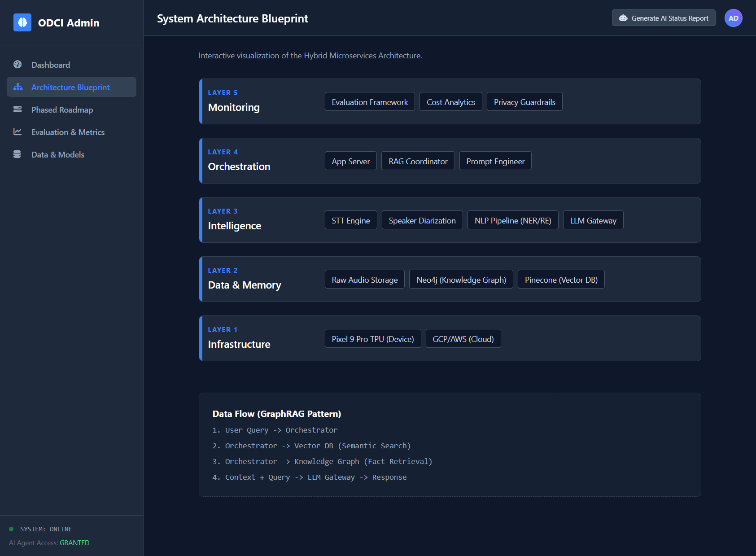Open the AD user avatar
Viewport: 756px width, 556px height.
point(733,18)
